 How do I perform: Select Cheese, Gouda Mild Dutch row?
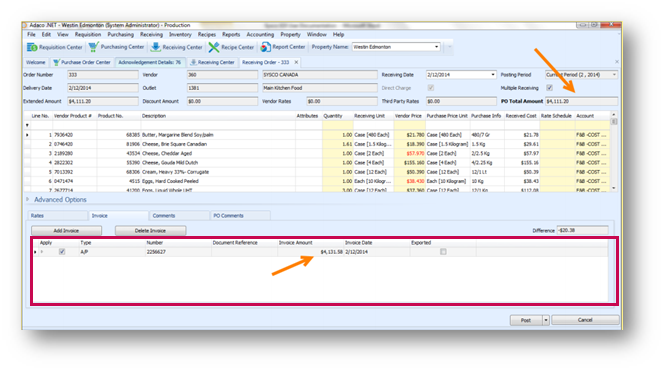click(x=317, y=162)
